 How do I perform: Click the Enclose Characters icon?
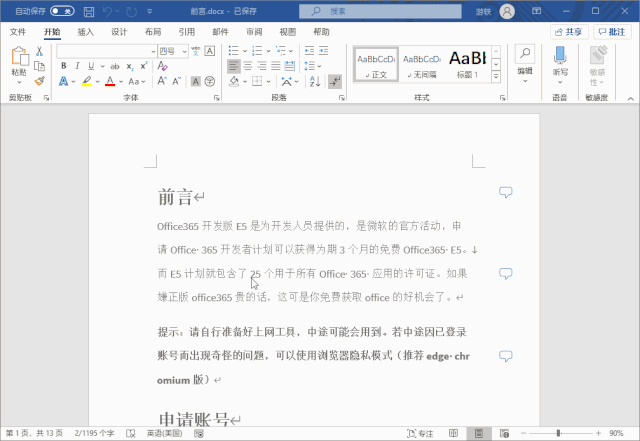(x=210, y=81)
